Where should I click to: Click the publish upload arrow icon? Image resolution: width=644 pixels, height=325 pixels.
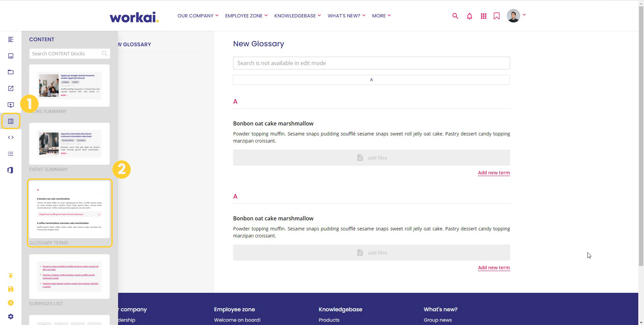(11, 276)
